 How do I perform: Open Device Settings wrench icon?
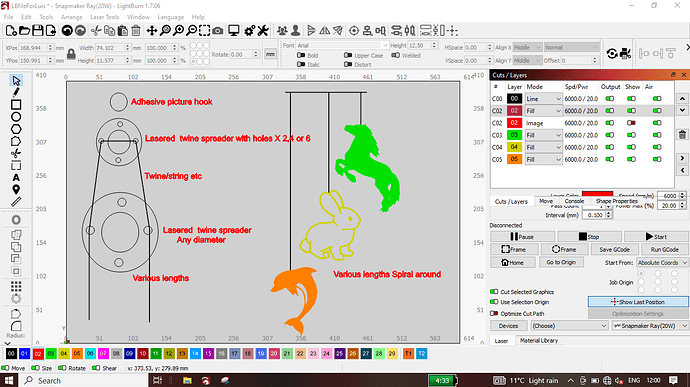point(263,30)
